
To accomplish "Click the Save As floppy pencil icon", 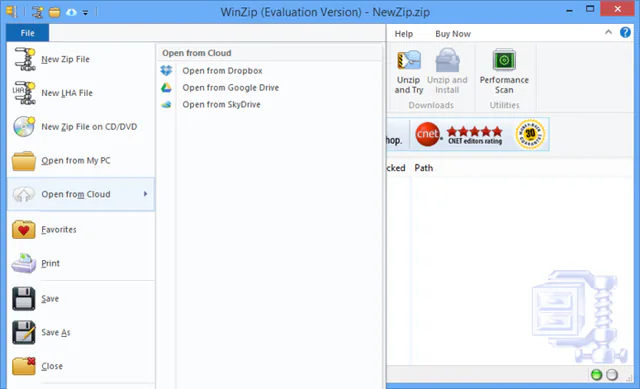I will tap(24, 332).
